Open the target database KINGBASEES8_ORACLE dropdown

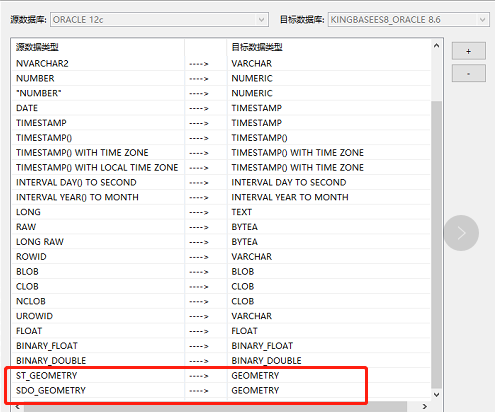409,20
